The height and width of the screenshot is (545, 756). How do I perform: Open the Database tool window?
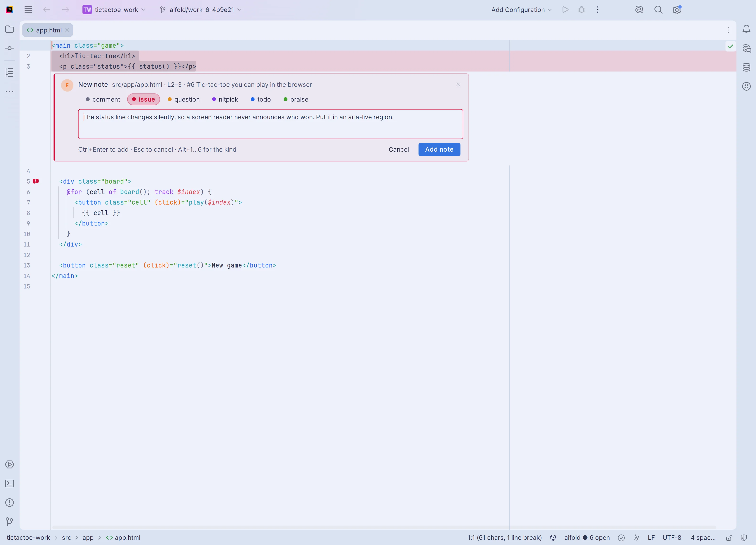(x=746, y=67)
